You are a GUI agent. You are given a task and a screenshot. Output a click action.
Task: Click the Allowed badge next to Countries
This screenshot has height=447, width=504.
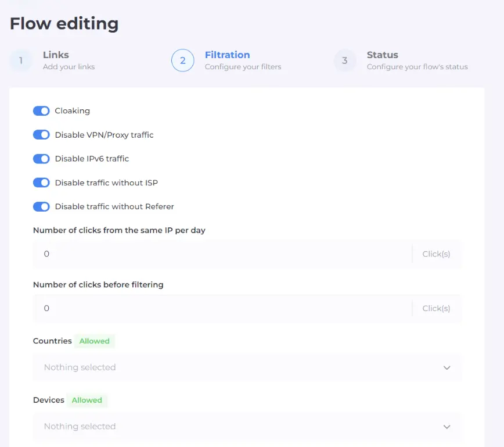pyautogui.click(x=94, y=341)
